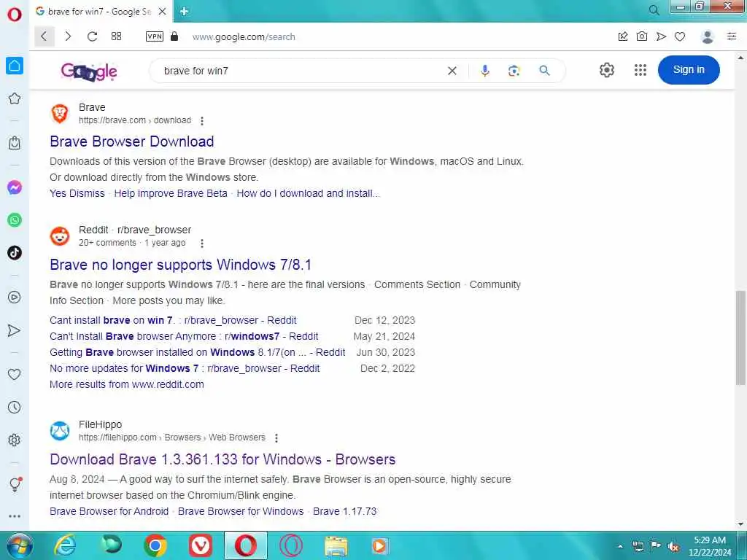Open 'Help improve Brave Beta' sitelink

coord(171,193)
